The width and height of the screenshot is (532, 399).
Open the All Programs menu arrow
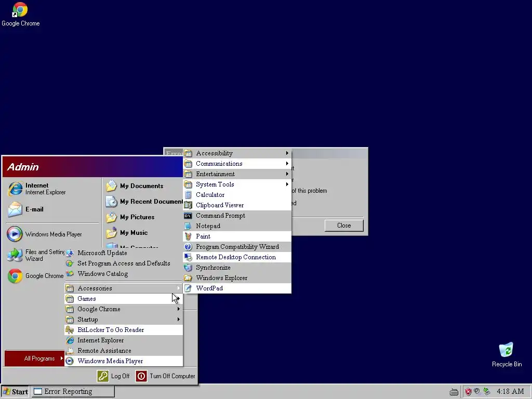[x=61, y=358]
